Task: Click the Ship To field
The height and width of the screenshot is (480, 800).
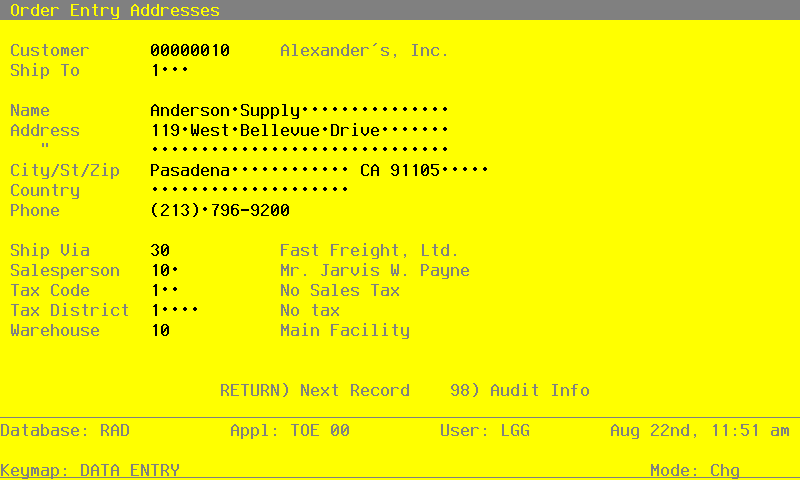Action: pyautogui.click(x=169, y=70)
